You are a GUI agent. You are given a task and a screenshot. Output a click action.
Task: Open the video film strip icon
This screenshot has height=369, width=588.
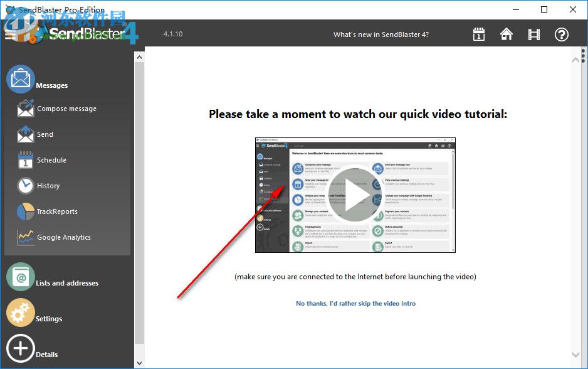coord(534,35)
